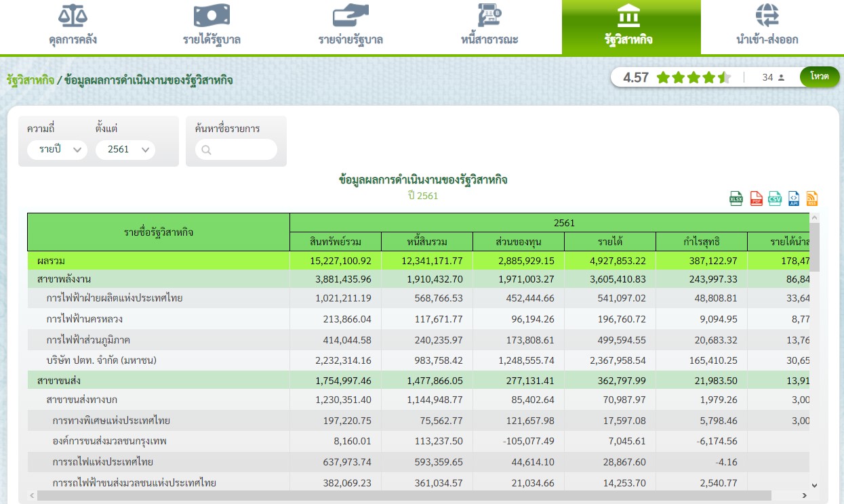Switch to รายได้รัฐบาล tab
844x504 pixels.
point(212,27)
